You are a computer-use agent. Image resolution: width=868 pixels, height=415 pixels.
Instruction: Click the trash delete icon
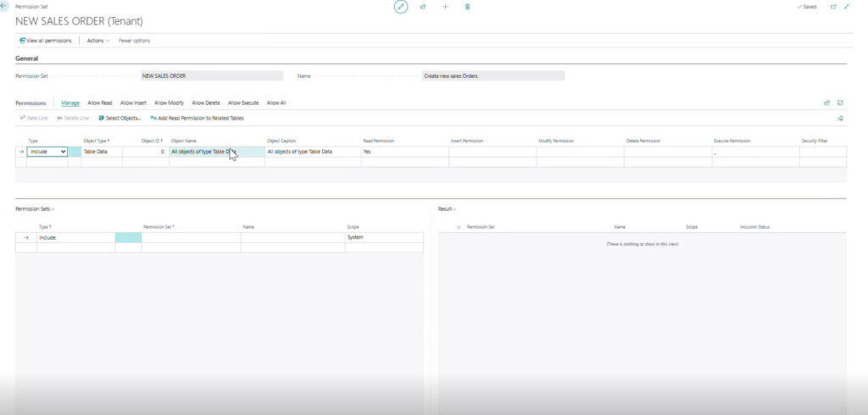click(x=467, y=7)
